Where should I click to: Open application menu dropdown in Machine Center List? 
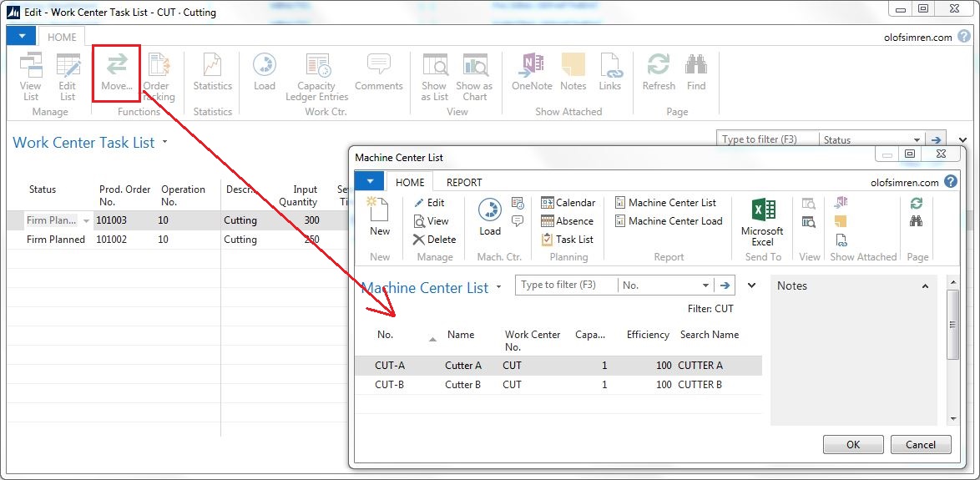tap(370, 181)
